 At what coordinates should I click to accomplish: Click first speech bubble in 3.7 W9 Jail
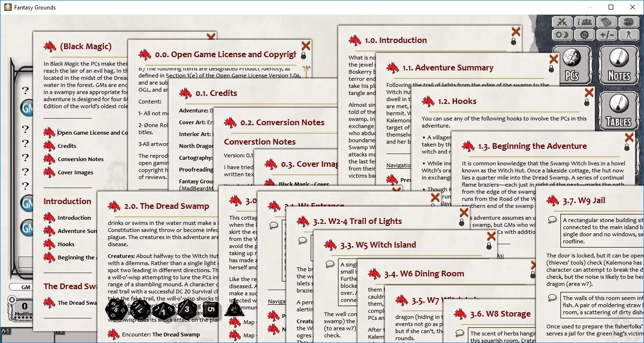(552, 220)
